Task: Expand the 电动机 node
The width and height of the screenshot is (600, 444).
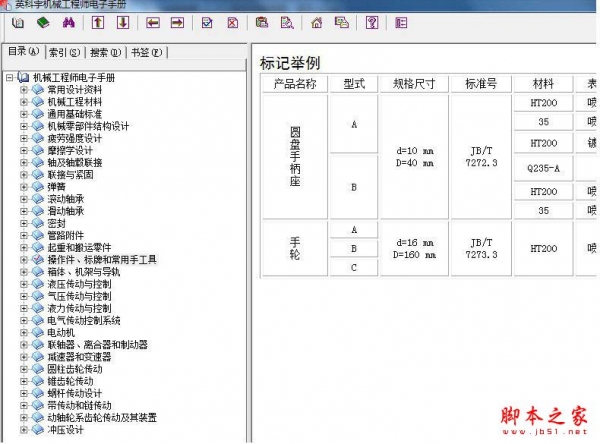Action: pyautogui.click(x=24, y=333)
